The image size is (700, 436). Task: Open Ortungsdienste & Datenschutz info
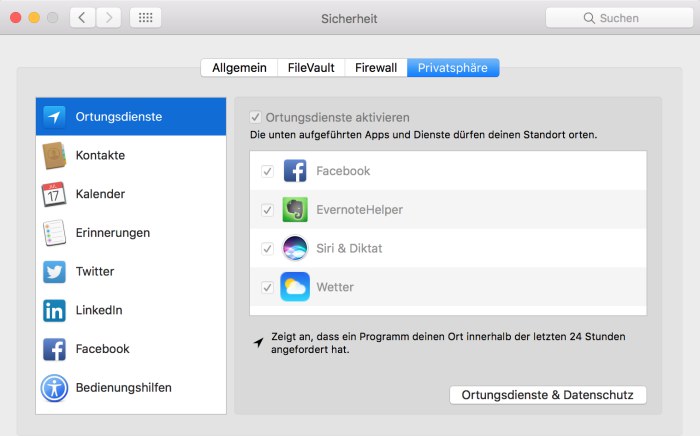coord(548,395)
